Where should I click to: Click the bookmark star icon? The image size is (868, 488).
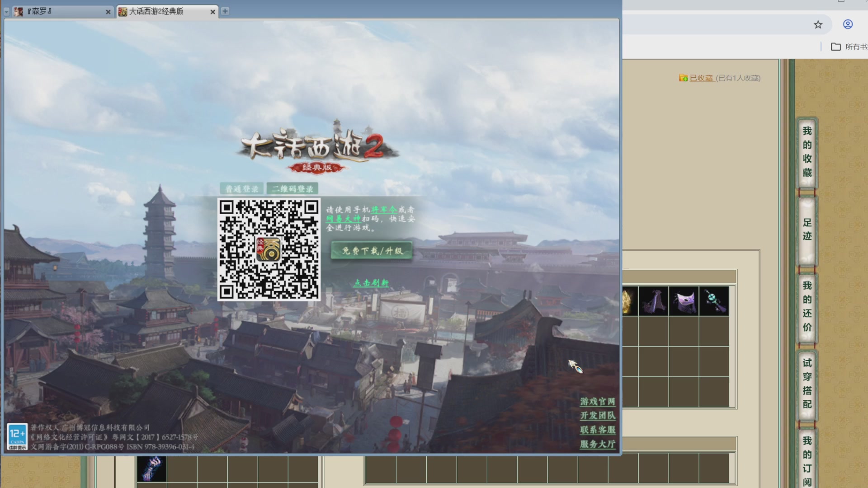point(818,25)
